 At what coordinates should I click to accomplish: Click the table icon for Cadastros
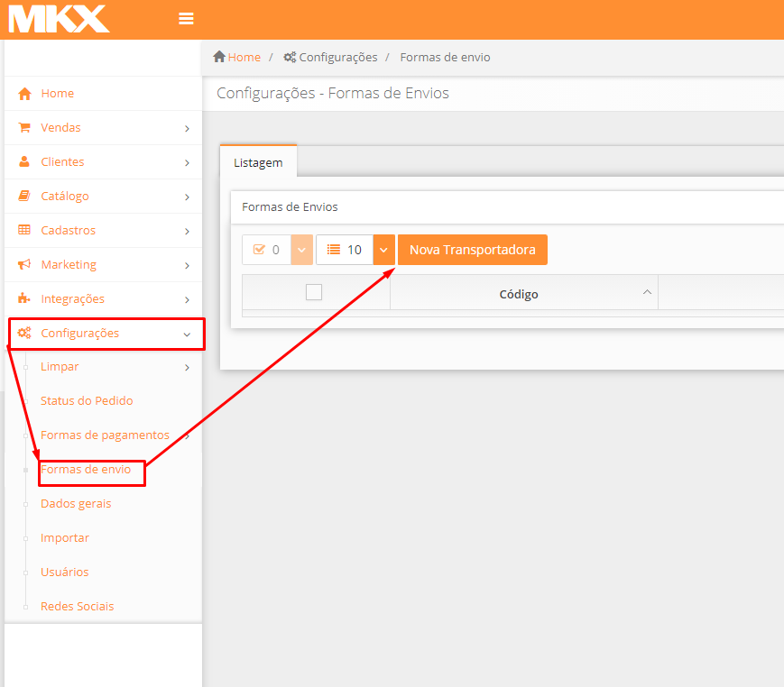click(x=25, y=231)
